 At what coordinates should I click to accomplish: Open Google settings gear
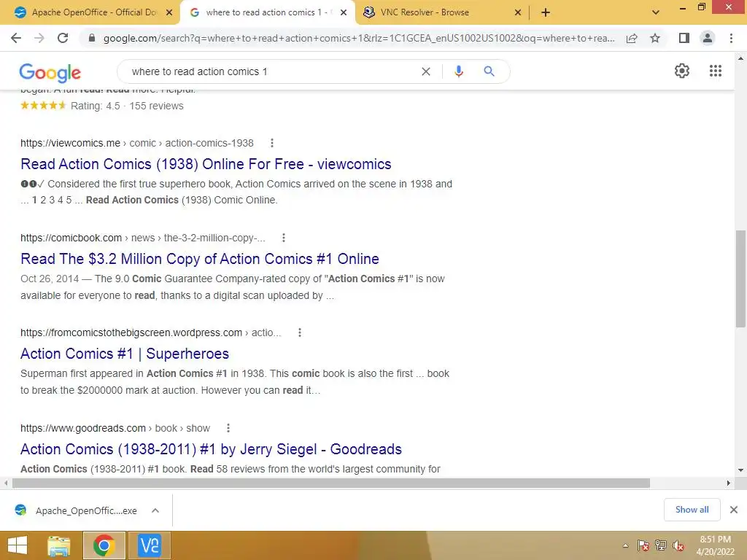(x=682, y=71)
